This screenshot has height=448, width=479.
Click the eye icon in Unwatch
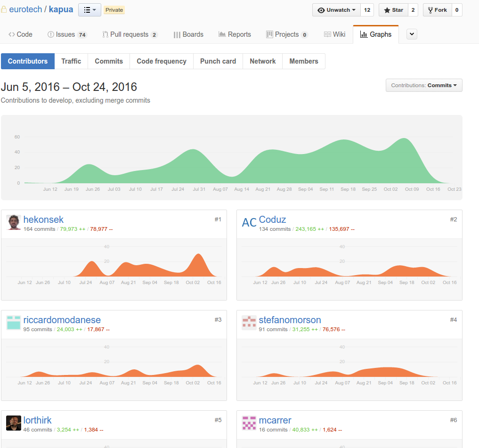321,10
